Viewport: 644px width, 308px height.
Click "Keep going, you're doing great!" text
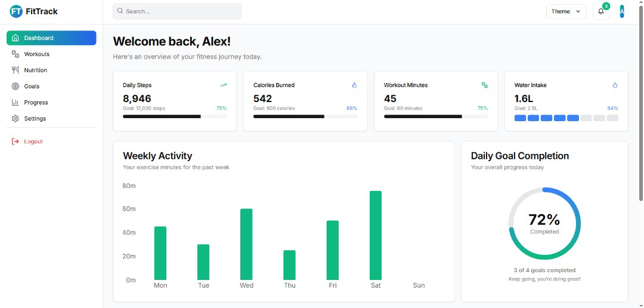(544, 279)
